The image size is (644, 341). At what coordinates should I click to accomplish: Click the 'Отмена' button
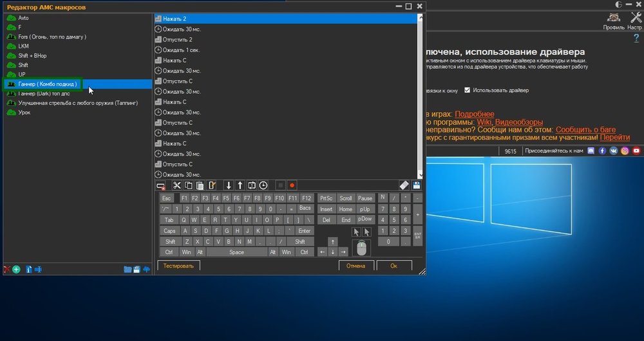pos(355,266)
